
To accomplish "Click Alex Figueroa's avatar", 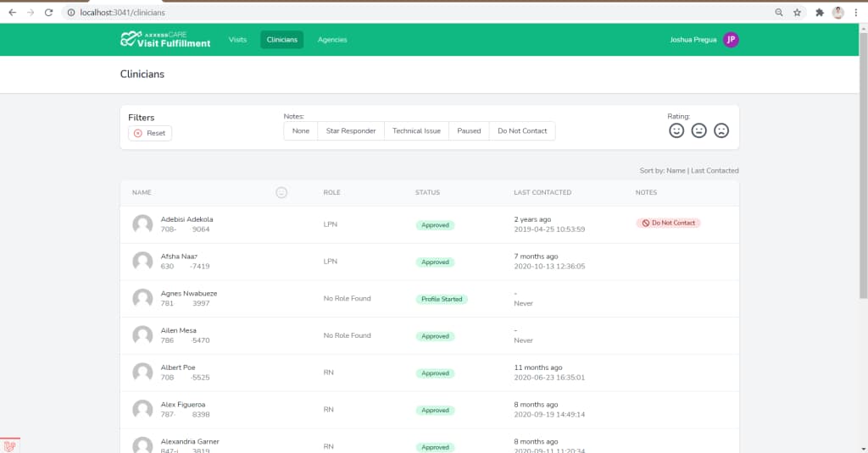I will pos(142,410).
